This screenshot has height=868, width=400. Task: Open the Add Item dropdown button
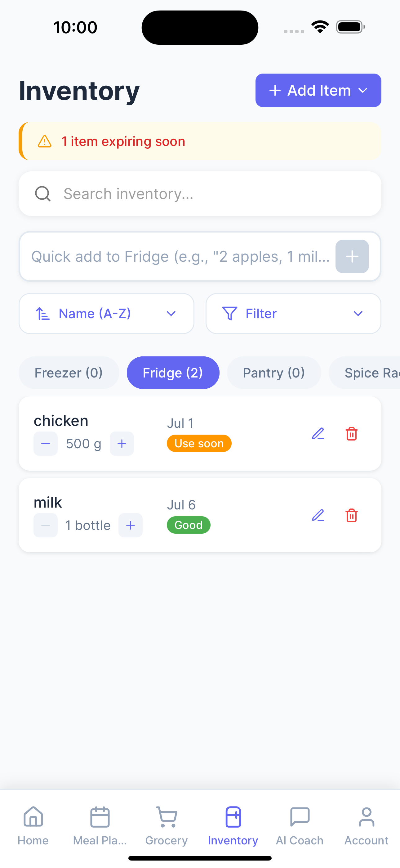[x=318, y=90]
